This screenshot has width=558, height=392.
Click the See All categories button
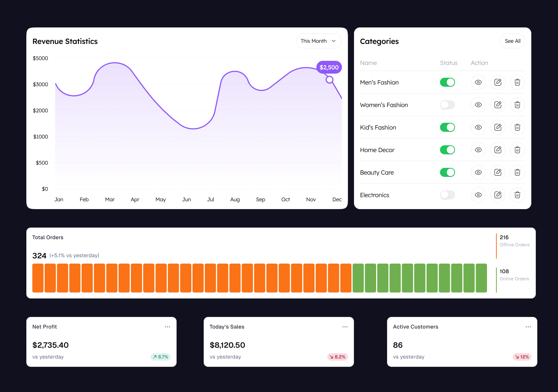512,41
